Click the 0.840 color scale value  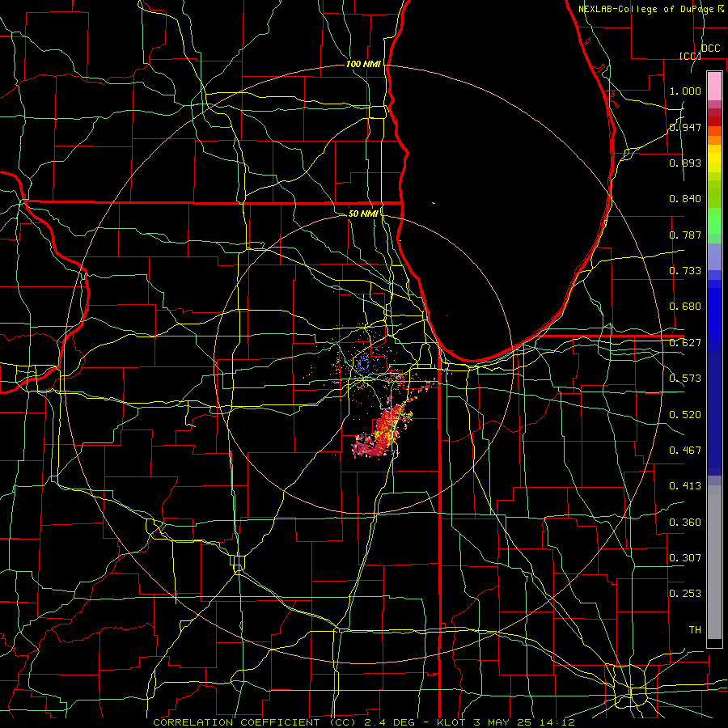click(685, 199)
